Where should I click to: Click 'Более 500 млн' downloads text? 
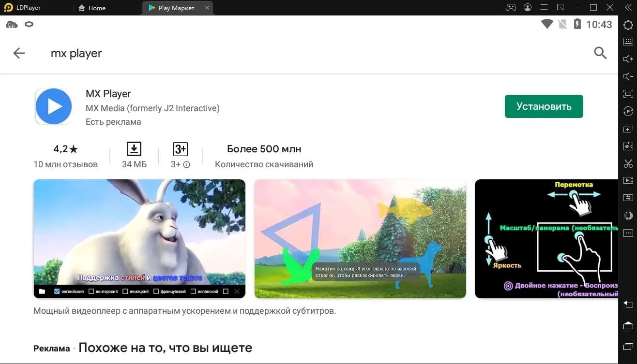coord(264,149)
